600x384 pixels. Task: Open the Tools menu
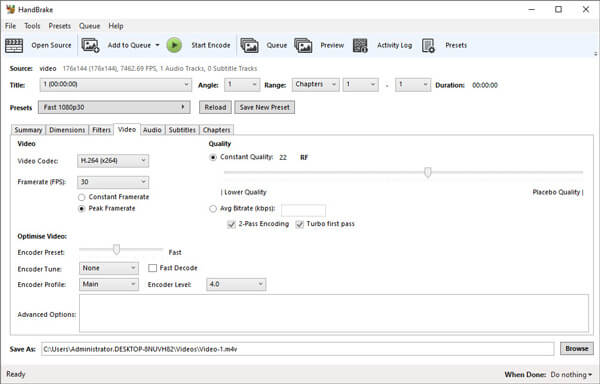tap(32, 26)
